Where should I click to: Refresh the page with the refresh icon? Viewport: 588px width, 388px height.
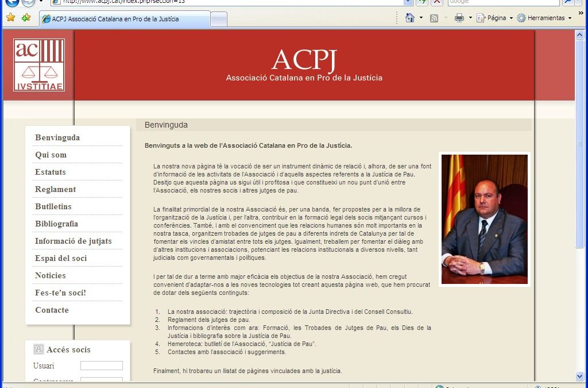tap(421, 2)
